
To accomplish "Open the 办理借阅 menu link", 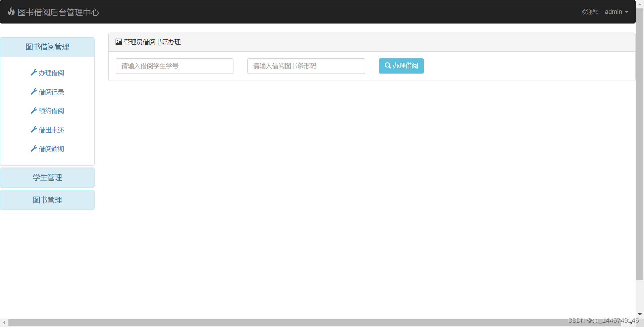I will click(51, 73).
